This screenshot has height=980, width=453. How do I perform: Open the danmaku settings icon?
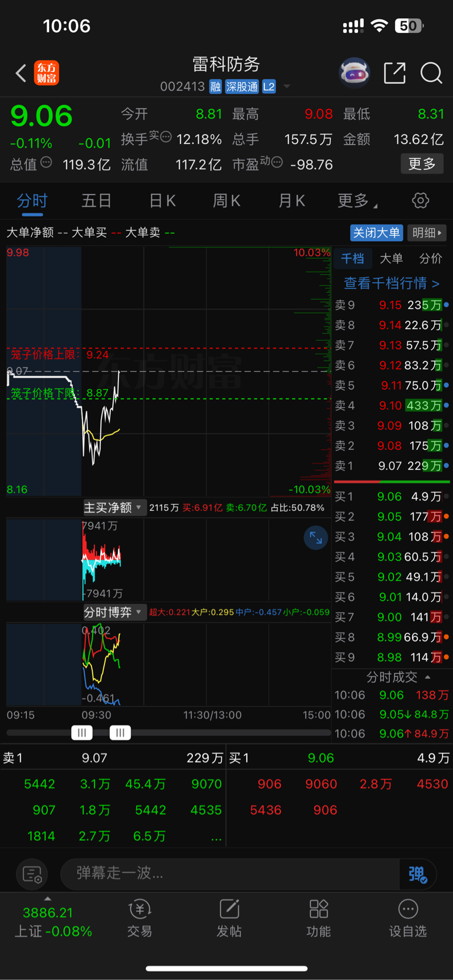click(32, 874)
